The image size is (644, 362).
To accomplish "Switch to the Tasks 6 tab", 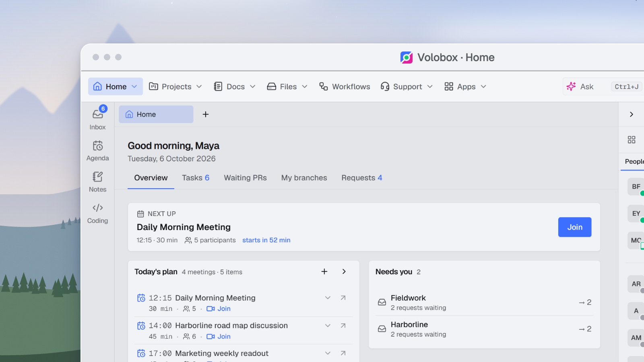I will coord(196,178).
